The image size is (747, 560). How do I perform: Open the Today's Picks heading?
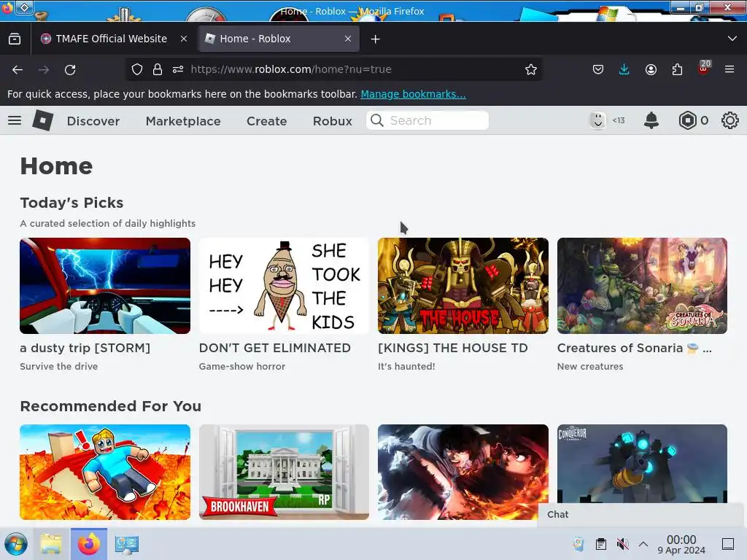point(72,203)
